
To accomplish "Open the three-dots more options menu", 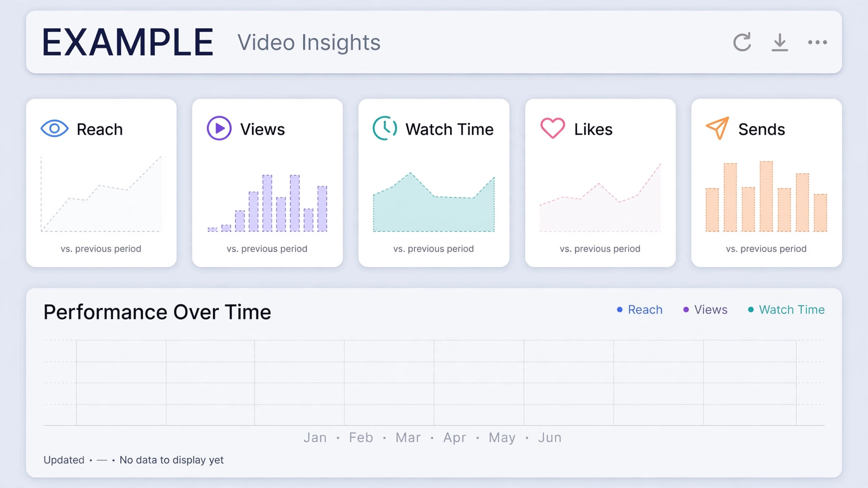I will [818, 42].
